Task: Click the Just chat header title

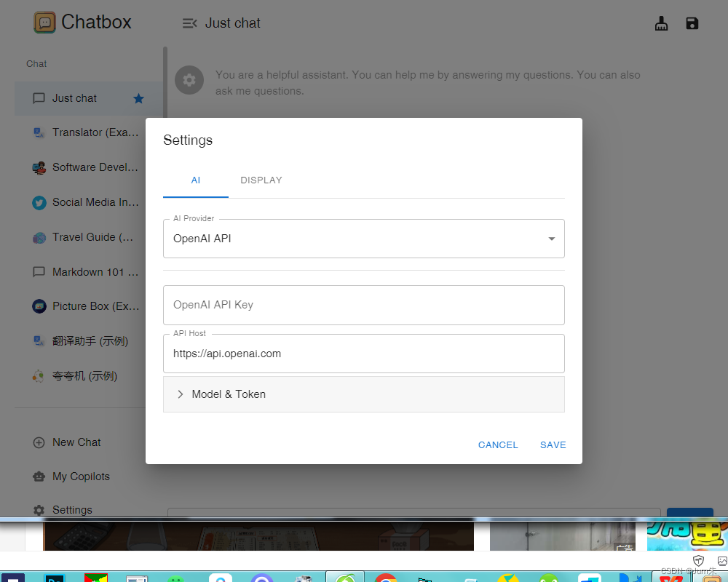Action: tap(233, 23)
